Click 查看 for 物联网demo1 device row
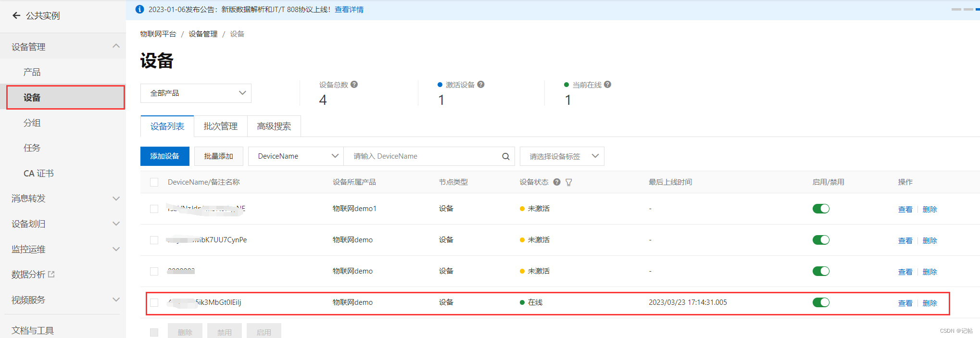This screenshot has height=338, width=980. point(905,209)
